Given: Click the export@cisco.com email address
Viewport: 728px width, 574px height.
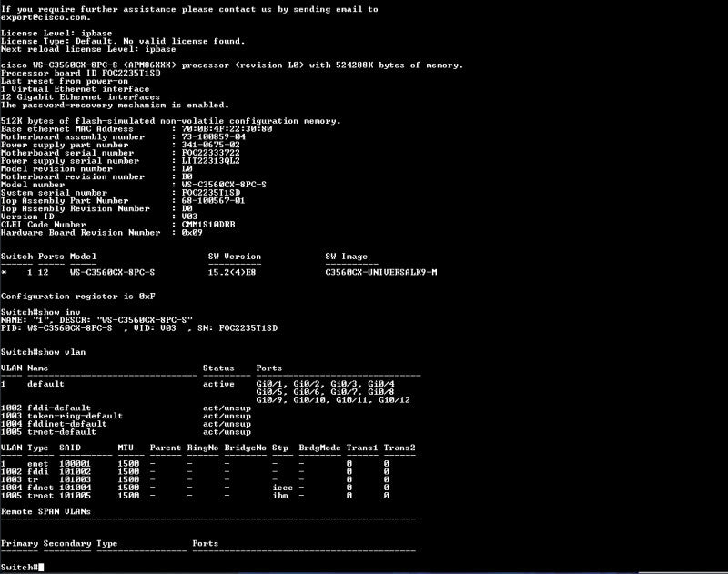Looking at the screenshot, I should point(45,17).
